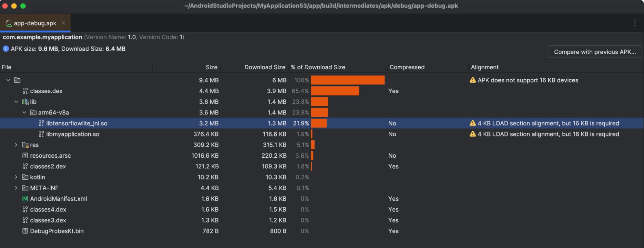Switch to the app-debug.apk tab
Screen dimensions: 644x248
35,23
